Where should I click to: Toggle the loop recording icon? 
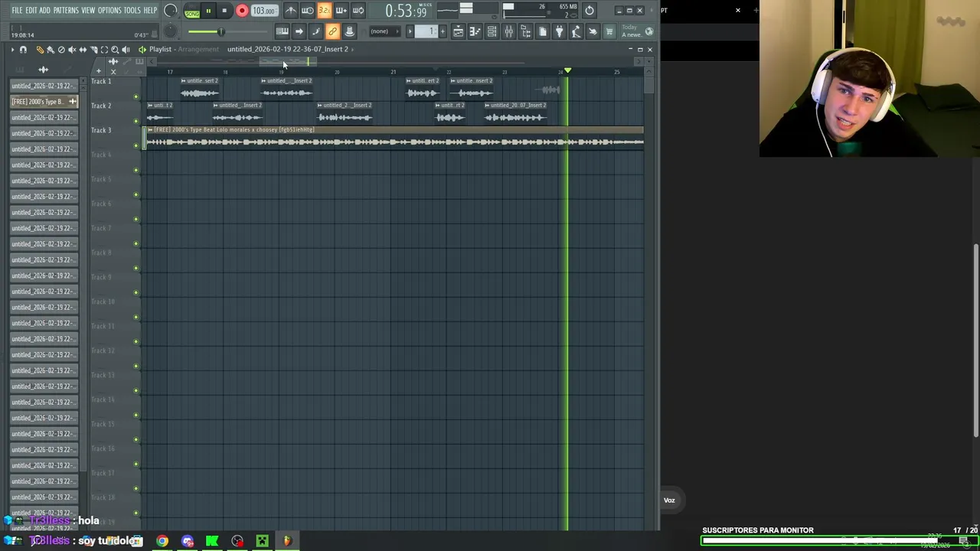[358, 11]
